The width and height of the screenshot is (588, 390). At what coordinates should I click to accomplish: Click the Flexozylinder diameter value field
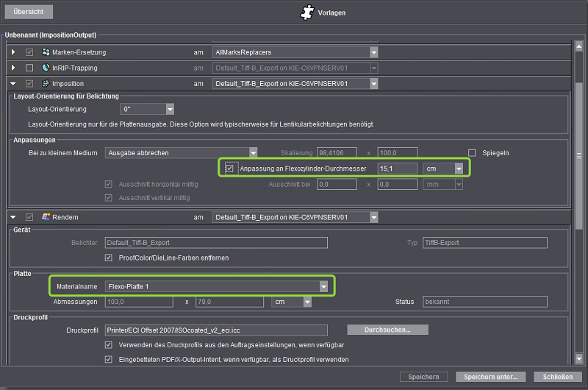(x=396, y=169)
